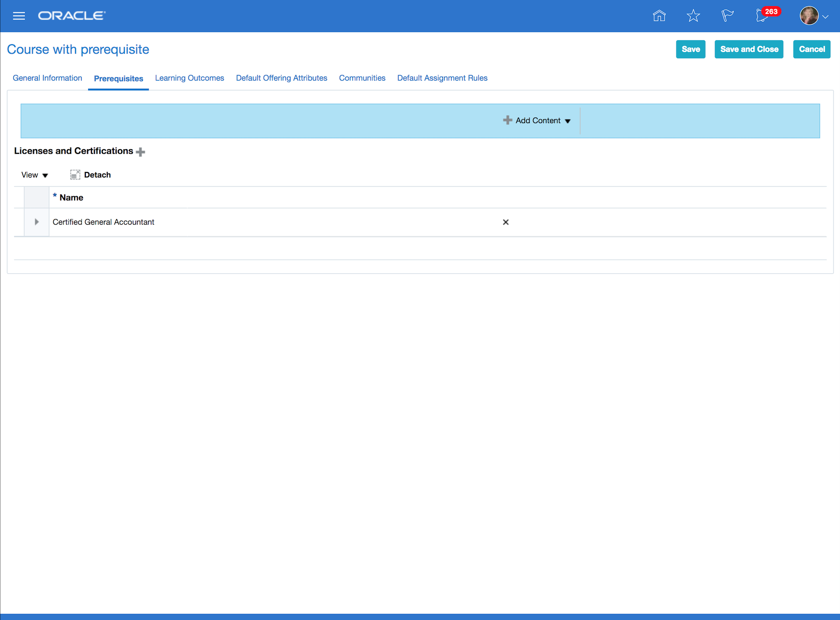
Task: Open the hamburger navigator menu
Action: [x=19, y=16]
